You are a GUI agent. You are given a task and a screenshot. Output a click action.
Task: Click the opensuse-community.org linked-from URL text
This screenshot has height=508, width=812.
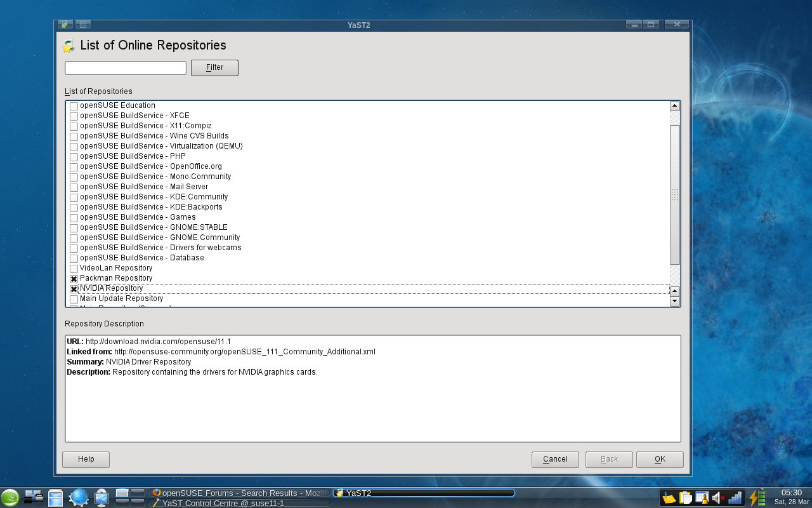[x=245, y=352]
